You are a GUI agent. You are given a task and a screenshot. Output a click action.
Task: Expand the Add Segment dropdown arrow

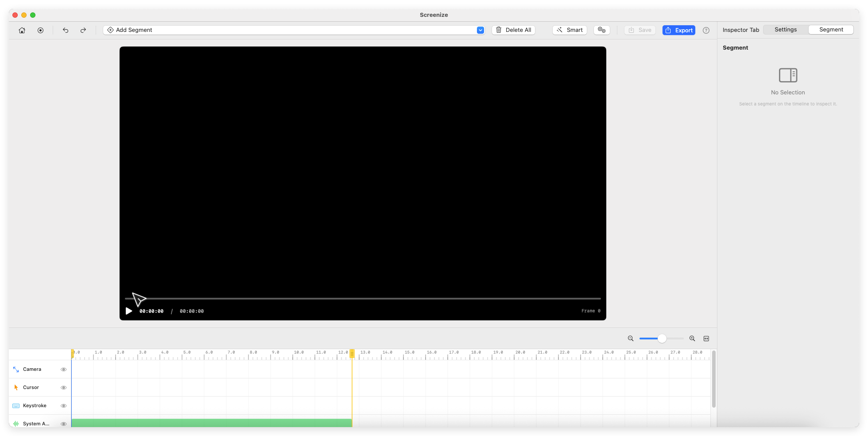click(x=480, y=30)
